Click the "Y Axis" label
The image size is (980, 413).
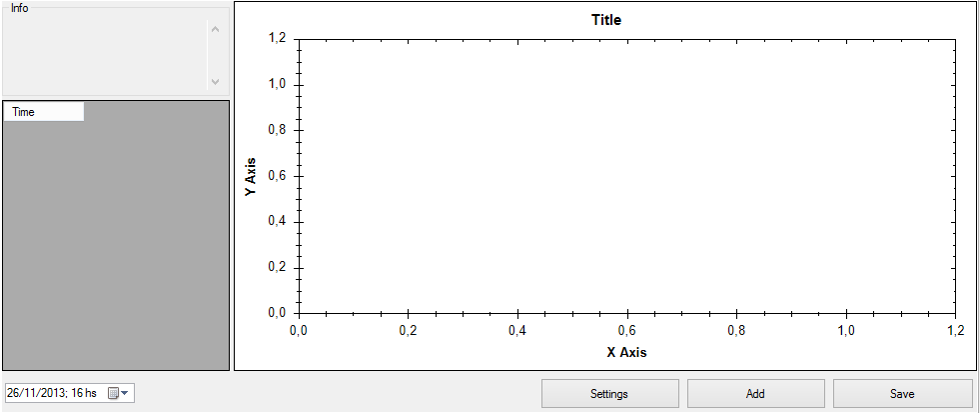pyautogui.click(x=251, y=176)
